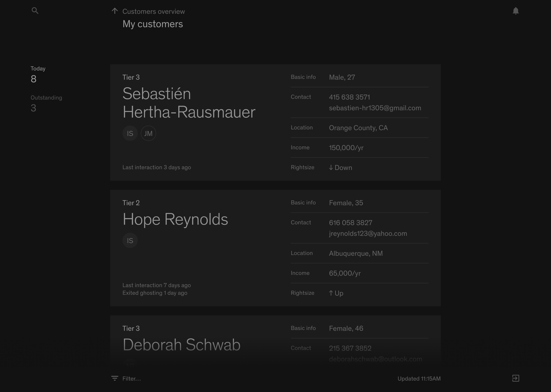551x392 pixels.
Task: Open the notifications bell
Action: tap(516, 11)
